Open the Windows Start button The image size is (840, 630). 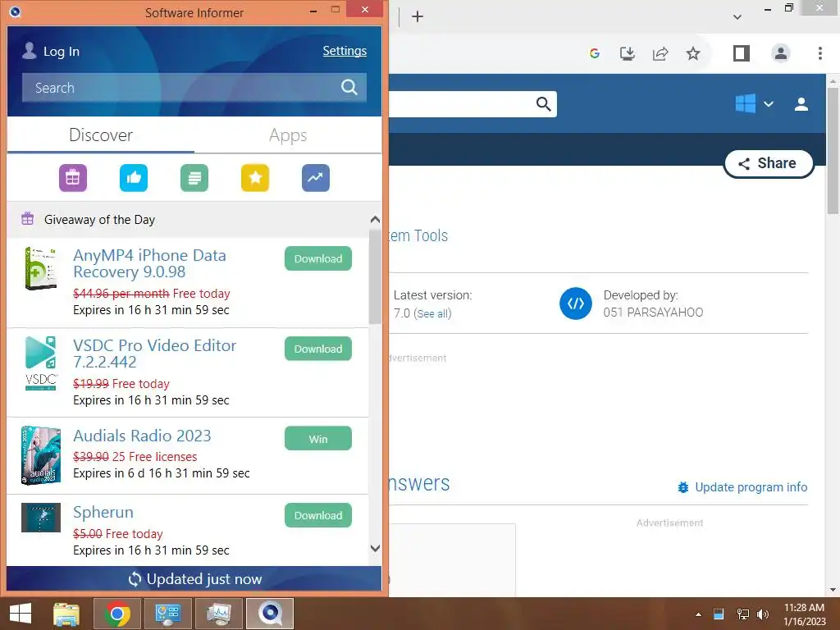tap(21, 614)
